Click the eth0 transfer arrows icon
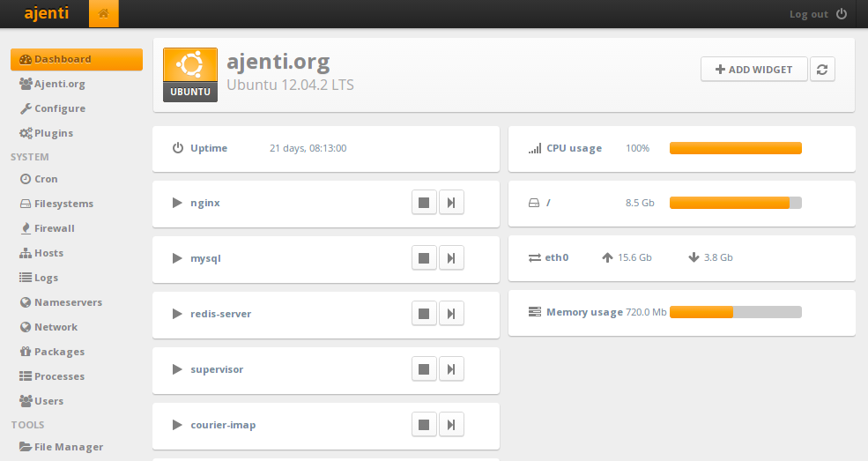Screen dimensions: 868x461 (534, 258)
